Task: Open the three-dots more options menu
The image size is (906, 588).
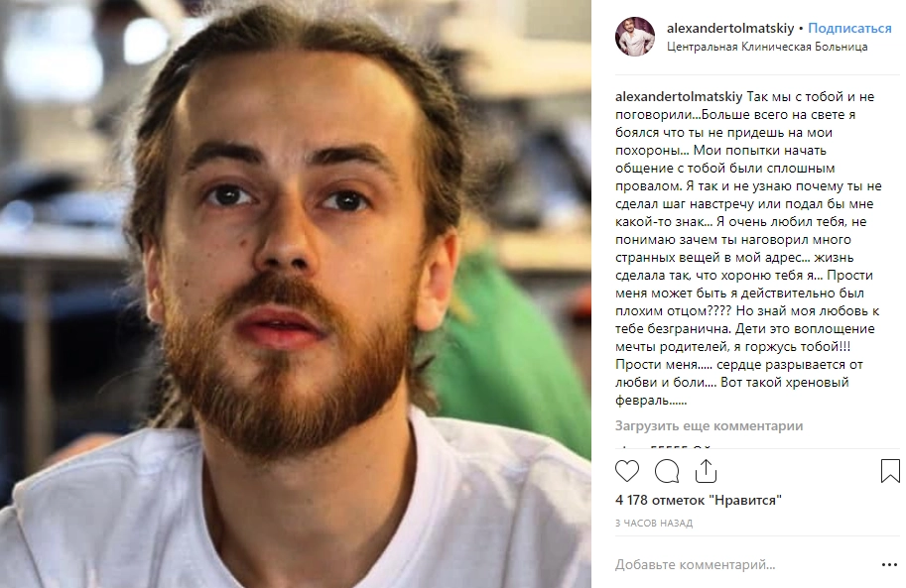Action: pyautogui.click(x=889, y=565)
